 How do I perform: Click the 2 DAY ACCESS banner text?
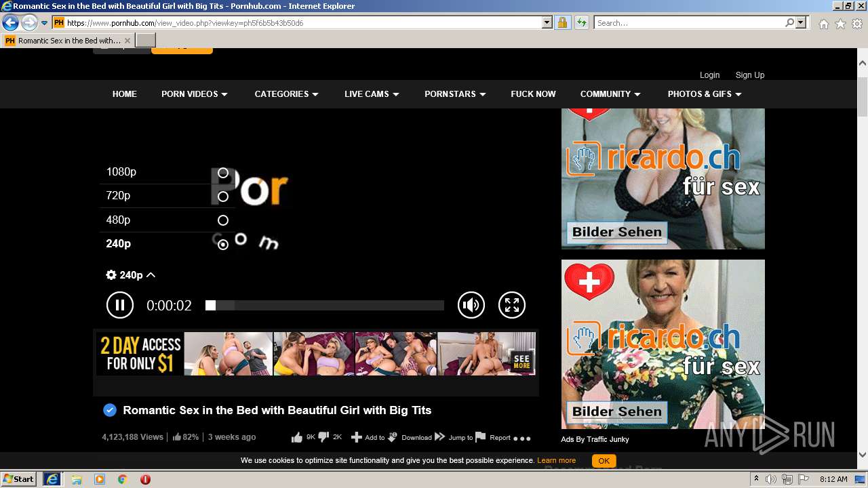coord(140,354)
